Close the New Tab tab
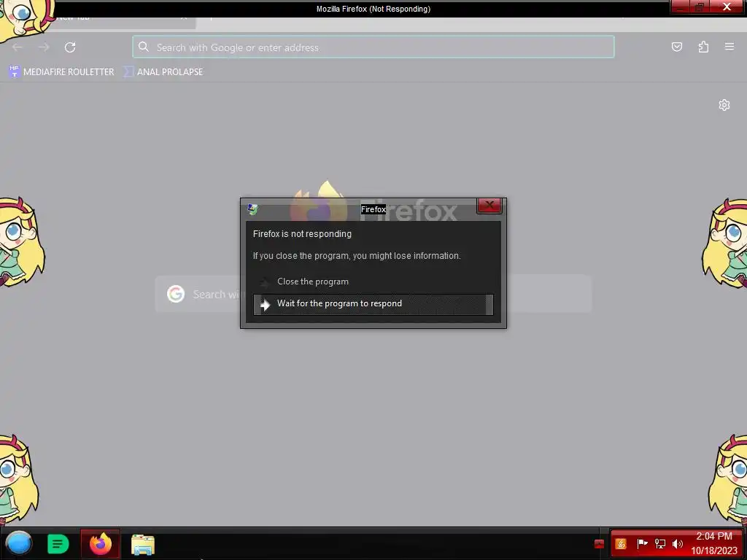This screenshot has width=747, height=560. click(184, 17)
